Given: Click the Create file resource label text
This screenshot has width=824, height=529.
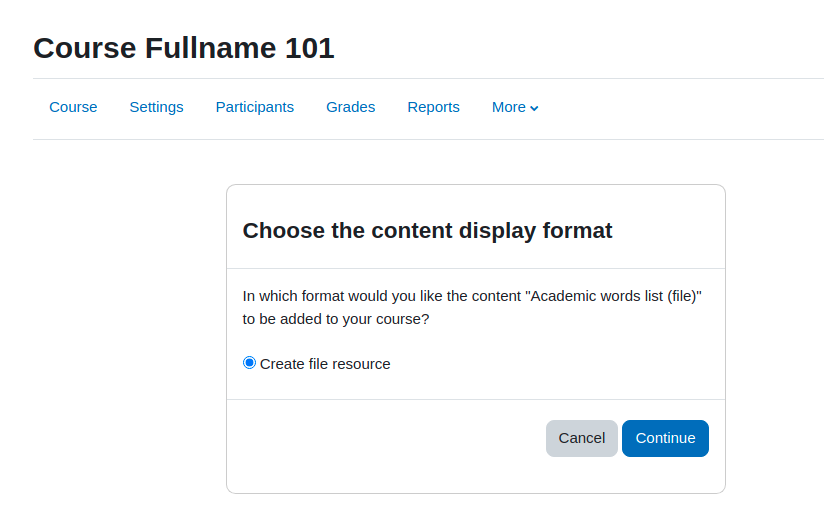Looking at the screenshot, I should (x=325, y=364).
